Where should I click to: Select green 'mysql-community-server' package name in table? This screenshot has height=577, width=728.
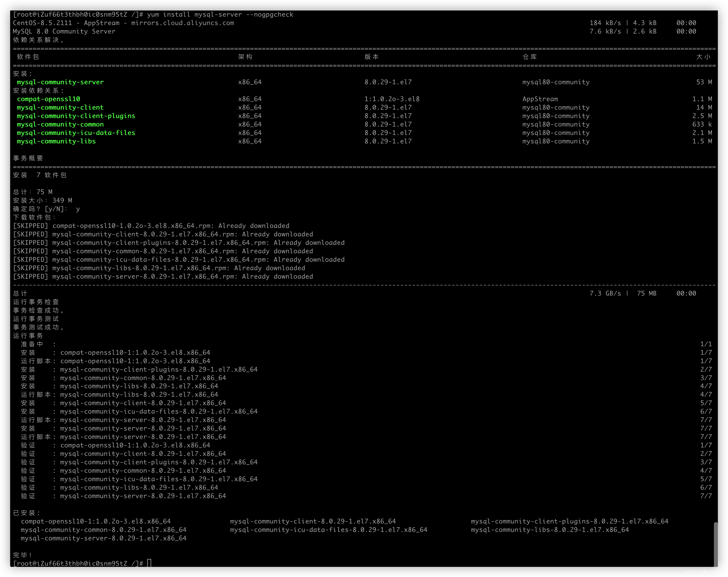tap(60, 82)
